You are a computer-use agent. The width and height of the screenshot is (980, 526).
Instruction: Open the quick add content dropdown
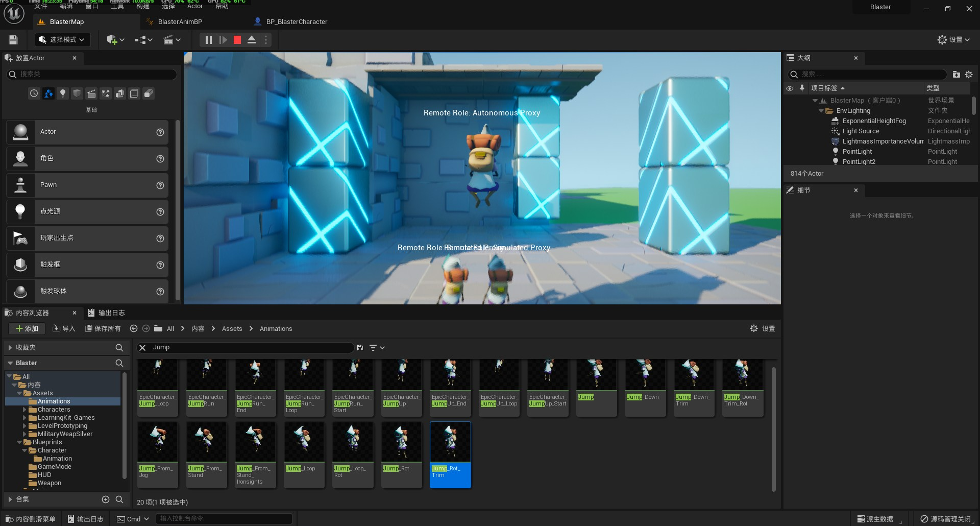[x=115, y=40]
